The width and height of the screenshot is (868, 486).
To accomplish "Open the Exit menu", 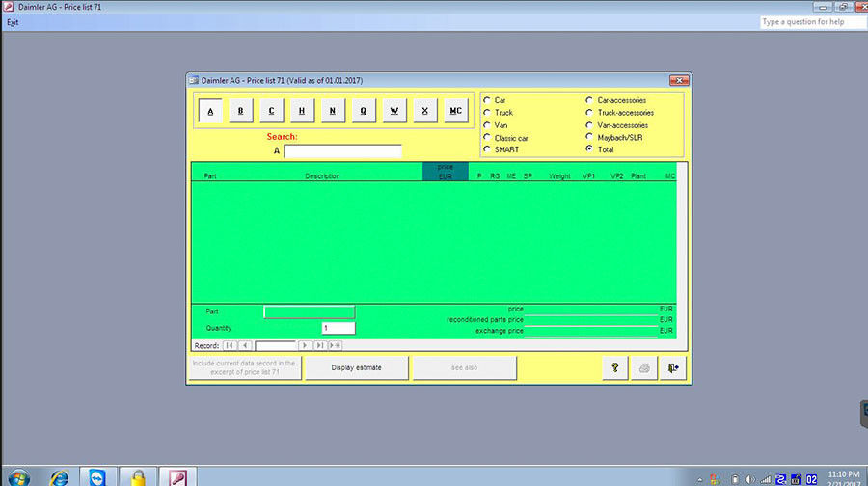I will click(13, 22).
